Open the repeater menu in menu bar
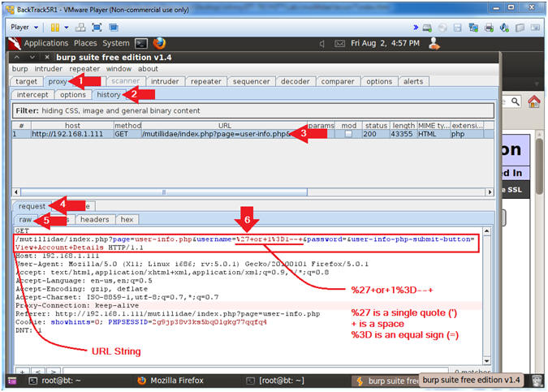The height and width of the screenshot is (392, 548). [84, 69]
